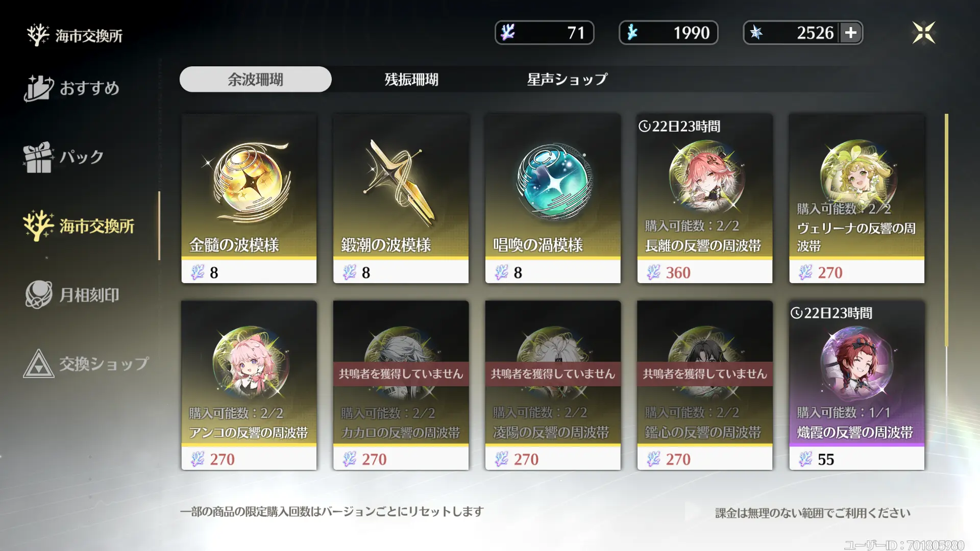Click the plus icon to add currency

pyautogui.click(x=850, y=33)
